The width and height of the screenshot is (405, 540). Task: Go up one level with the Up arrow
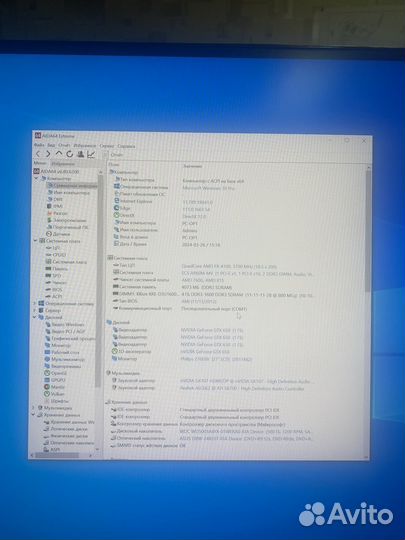coord(59,154)
